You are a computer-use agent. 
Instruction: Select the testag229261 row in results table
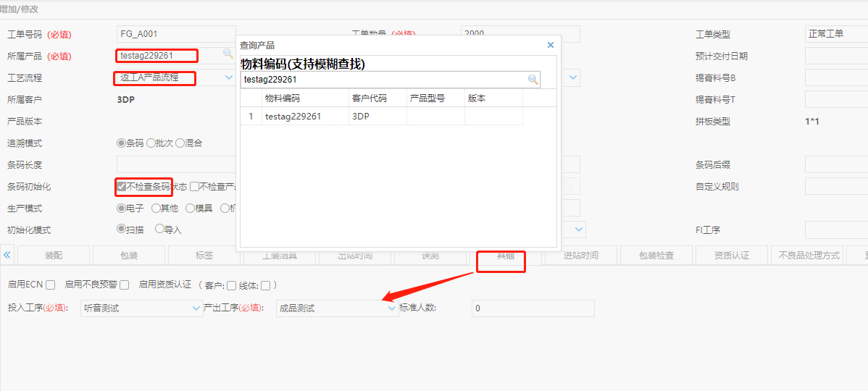pyautogui.click(x=293, y=116)
